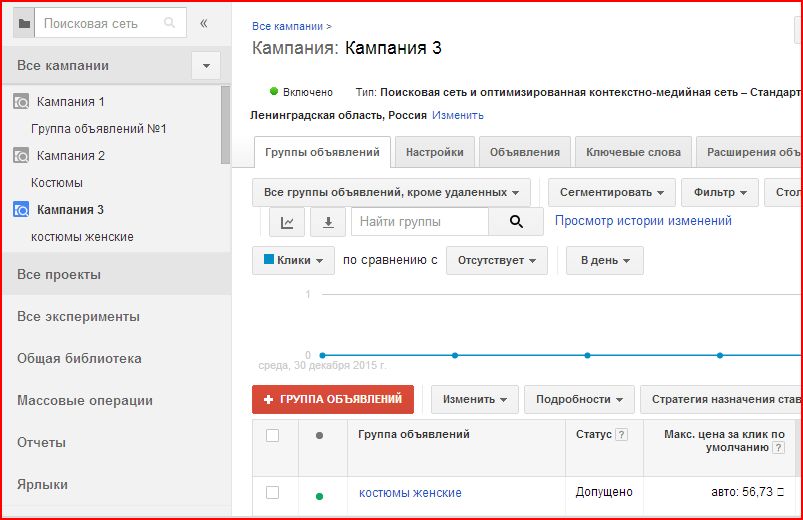Tick the checkbox for the костюмы женские row
The width and height of the screenshot is (803, 520).
click(272, 492)
